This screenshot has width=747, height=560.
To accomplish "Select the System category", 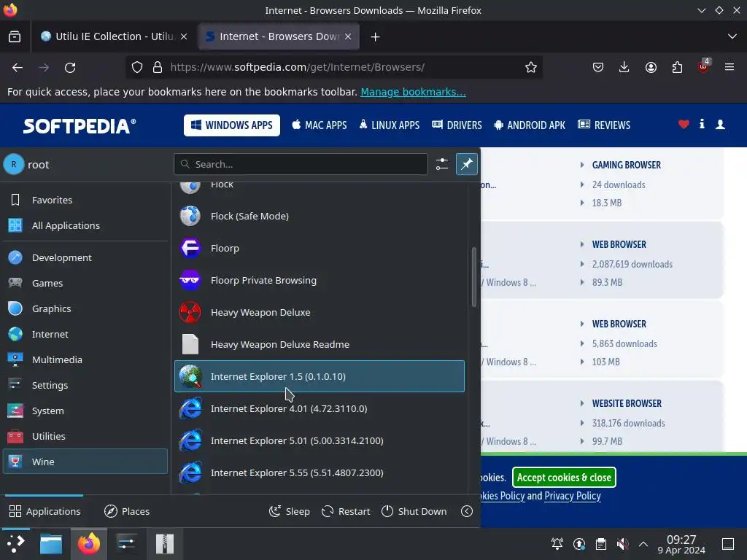I will coord(85,411).
